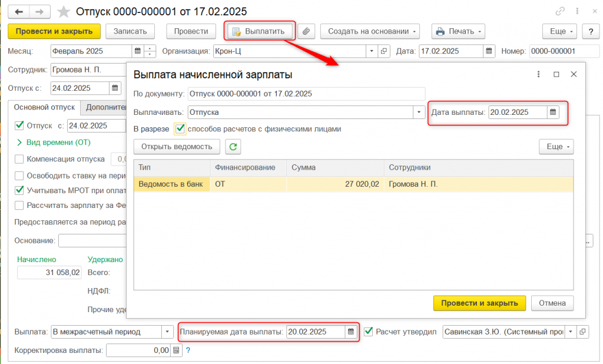Sort by the Финансирование column header
The height and width of the screenshot is (364, 603).
tap(248, 168)
